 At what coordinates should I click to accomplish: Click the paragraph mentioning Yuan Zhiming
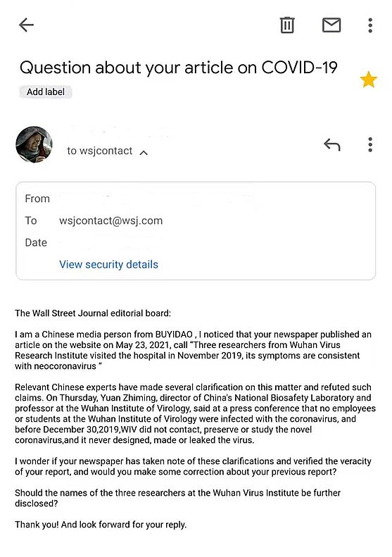pos(195,413)
